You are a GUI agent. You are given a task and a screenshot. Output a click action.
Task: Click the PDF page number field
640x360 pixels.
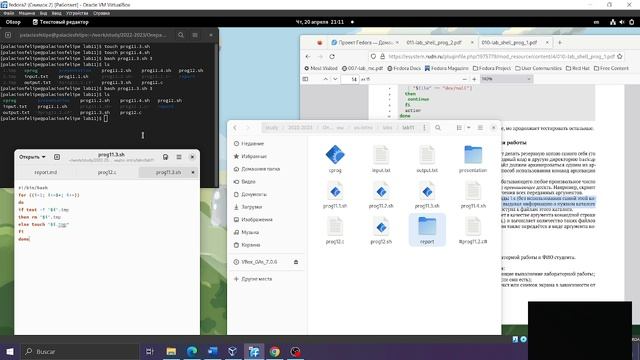350,79
